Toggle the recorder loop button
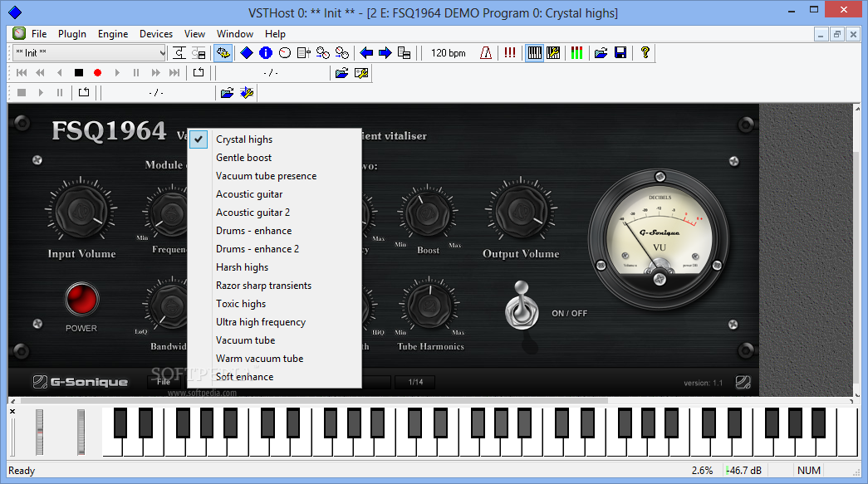This screenshot has width=868, height=484. point(199,73)
